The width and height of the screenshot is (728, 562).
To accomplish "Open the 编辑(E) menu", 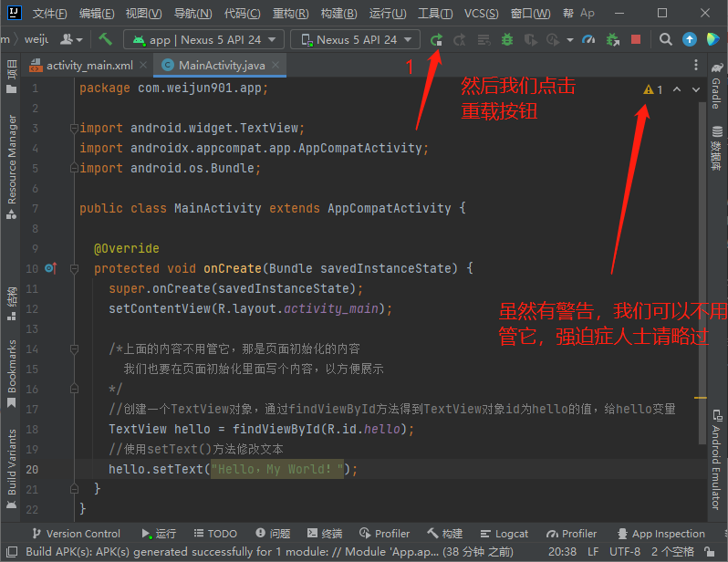I will pyautogui.click(x=97, y=14).
